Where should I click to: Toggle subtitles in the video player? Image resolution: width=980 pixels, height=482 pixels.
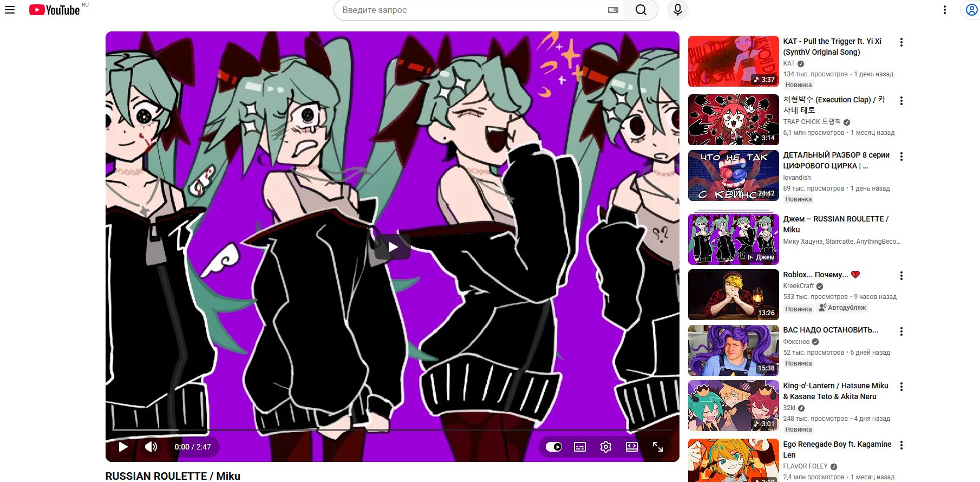579,447
